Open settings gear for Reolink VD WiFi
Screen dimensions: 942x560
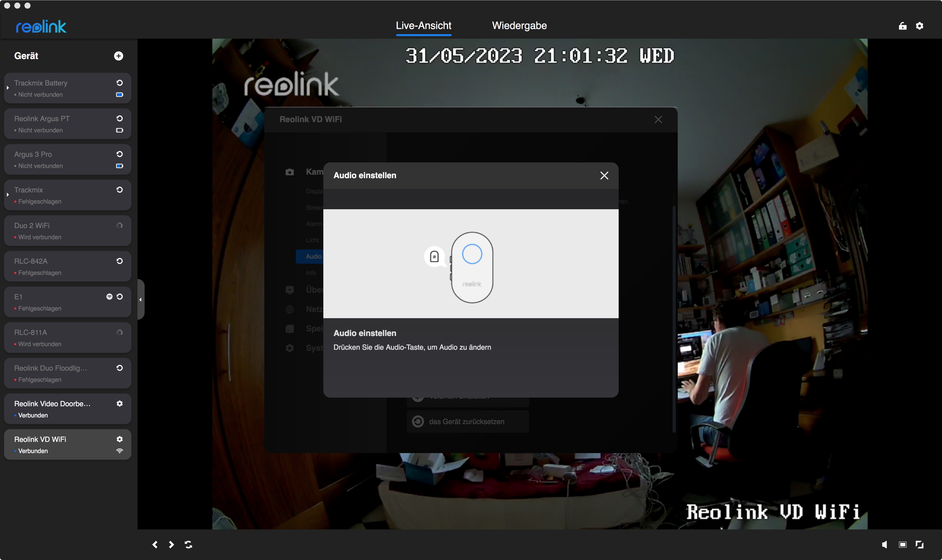click(120, 439)
